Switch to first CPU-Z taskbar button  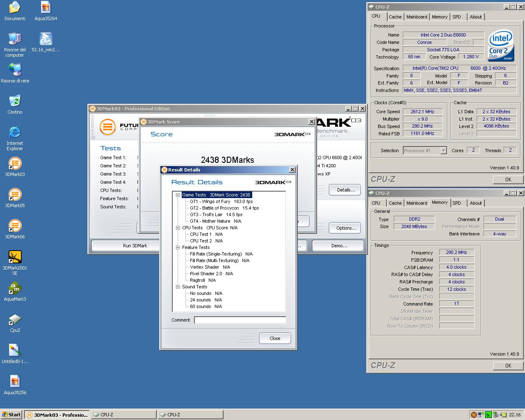123,415
